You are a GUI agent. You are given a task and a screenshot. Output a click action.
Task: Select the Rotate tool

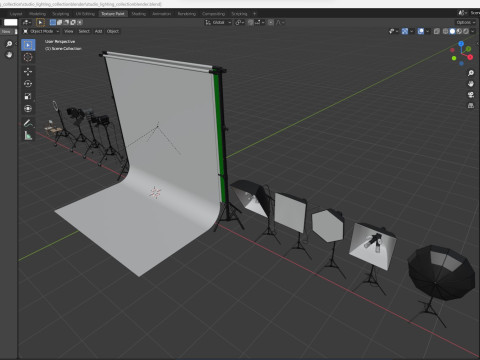[28, 84]
